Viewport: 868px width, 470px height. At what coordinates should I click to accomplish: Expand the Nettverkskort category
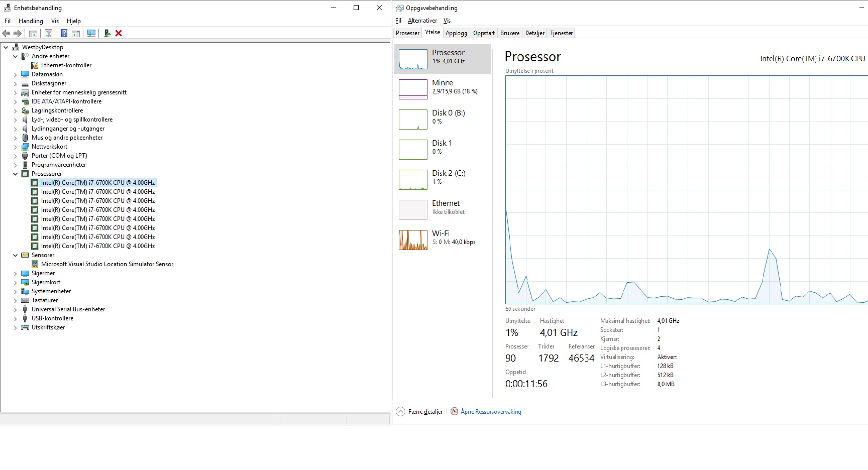coord(16,147)
